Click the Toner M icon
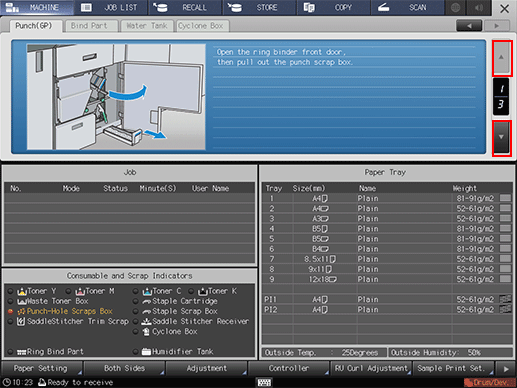The image size is (517, 388). pos(80,292)
